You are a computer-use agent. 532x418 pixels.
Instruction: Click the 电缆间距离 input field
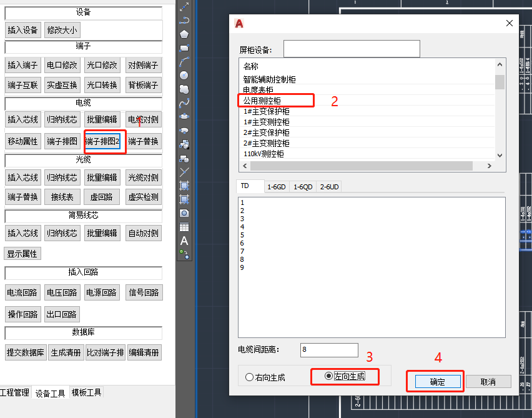click(x=329, y=350)
